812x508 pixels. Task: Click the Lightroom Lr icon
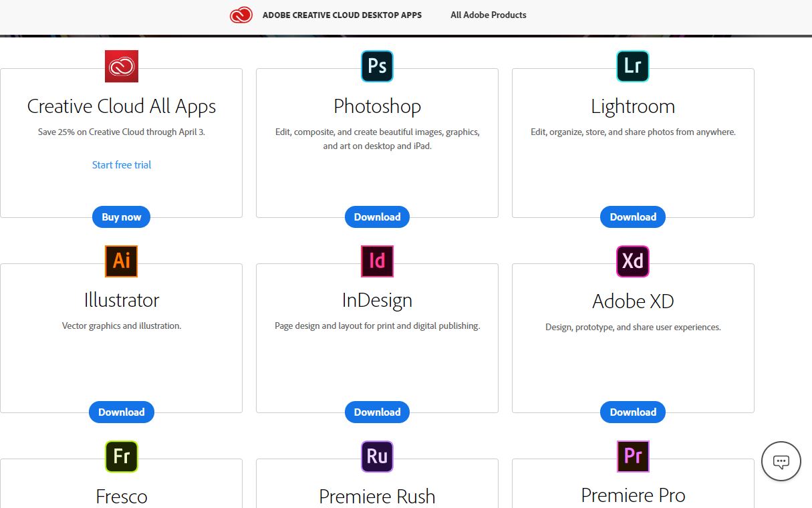633,66
